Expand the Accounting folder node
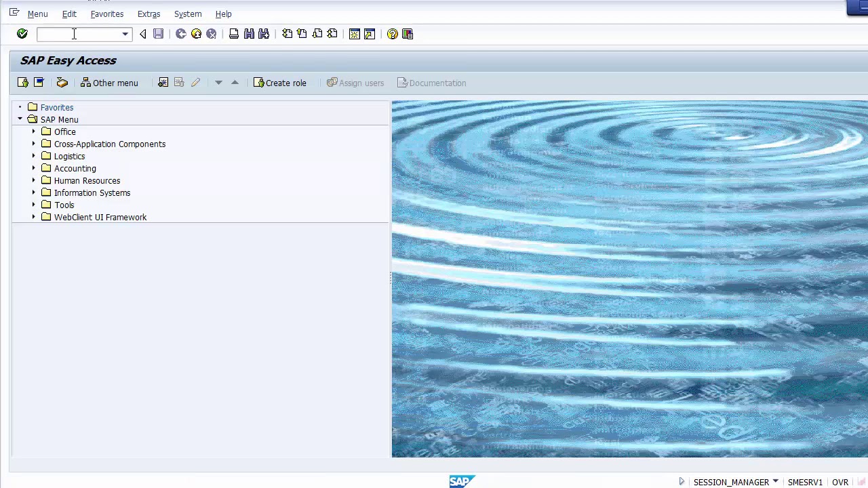The height and width of the screenshot is (488, 868). tap(33, 168)
